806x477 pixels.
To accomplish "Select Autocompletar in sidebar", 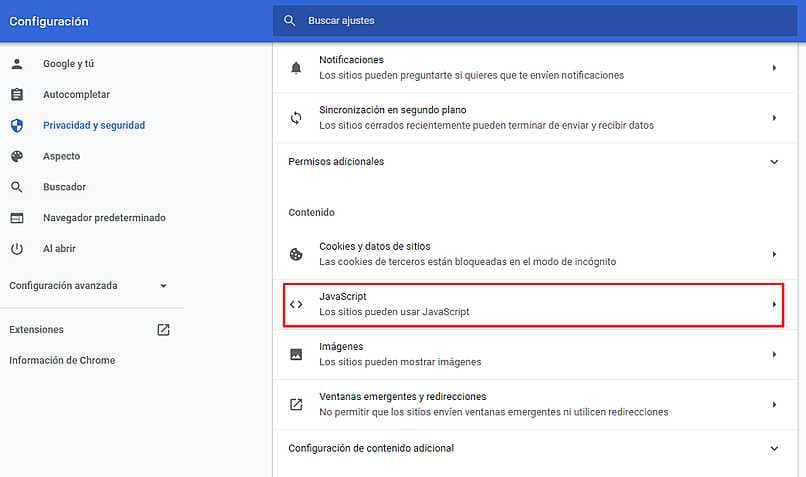I will [x=76, y=95].
